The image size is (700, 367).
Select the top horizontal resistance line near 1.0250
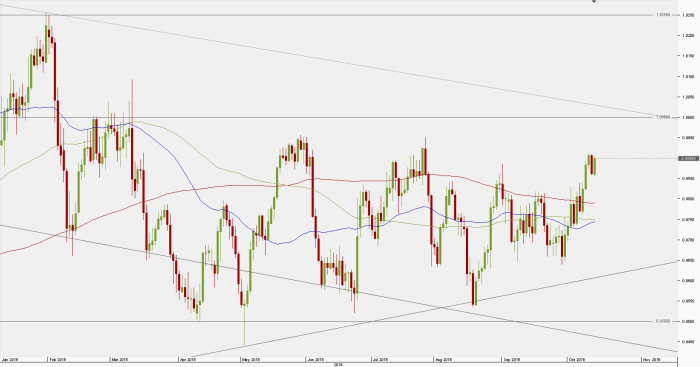click(326, 15)
